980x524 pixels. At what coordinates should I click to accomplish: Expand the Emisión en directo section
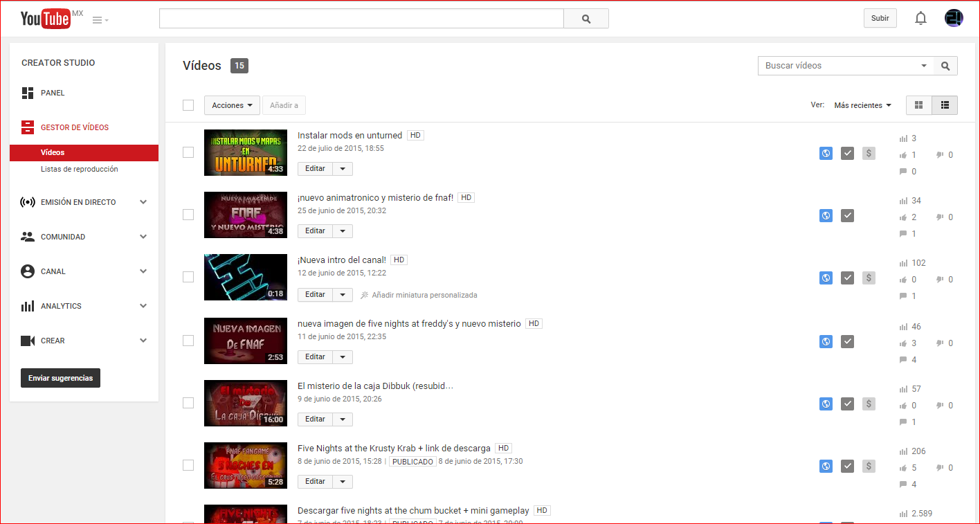143,202
